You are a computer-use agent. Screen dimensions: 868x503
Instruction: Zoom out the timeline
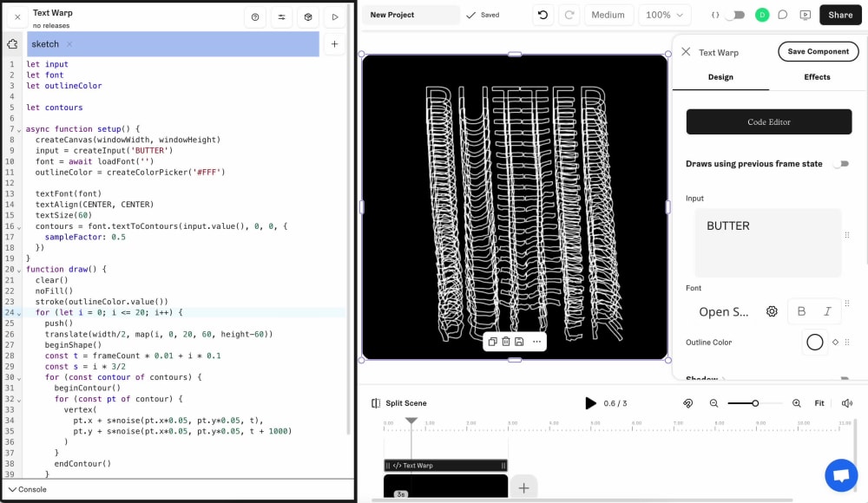click(714, 403)
